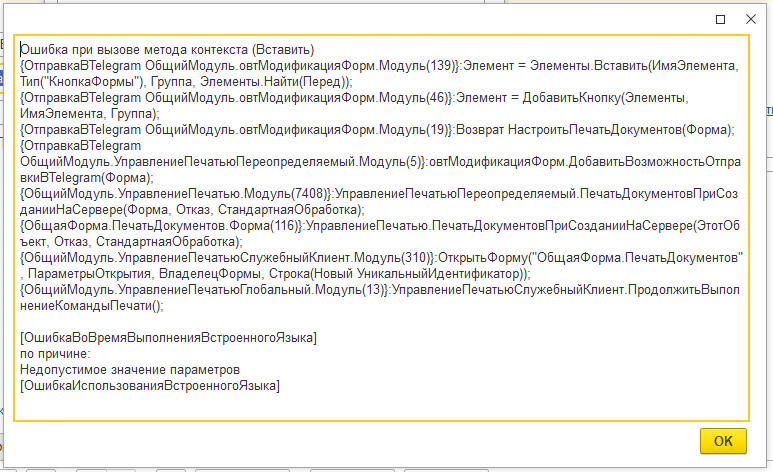Click the line containing 'УправлениеПечатьюСлужебныйКлиент.Модуль(310)'
Image resolution: width=773 pixels, height=472 pixels.
[381, 258]
